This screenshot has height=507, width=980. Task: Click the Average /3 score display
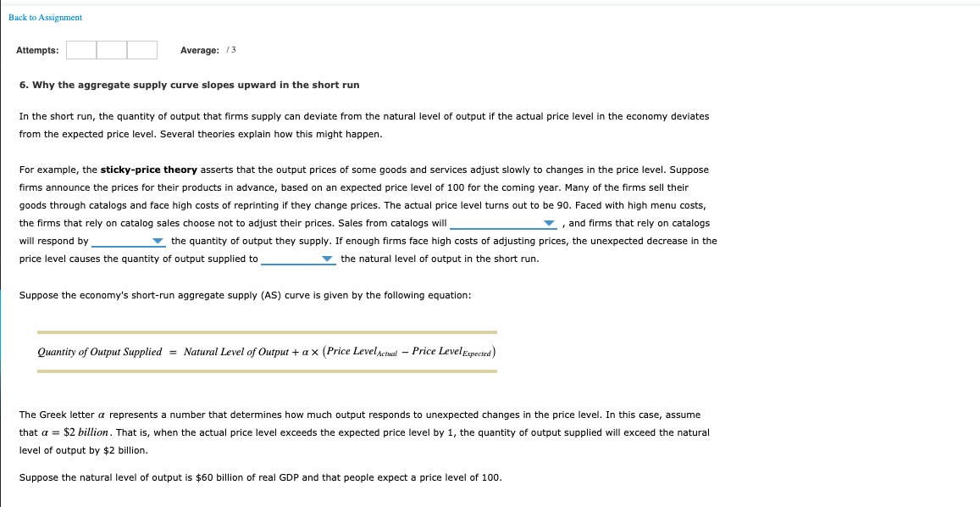coord(210,50)
